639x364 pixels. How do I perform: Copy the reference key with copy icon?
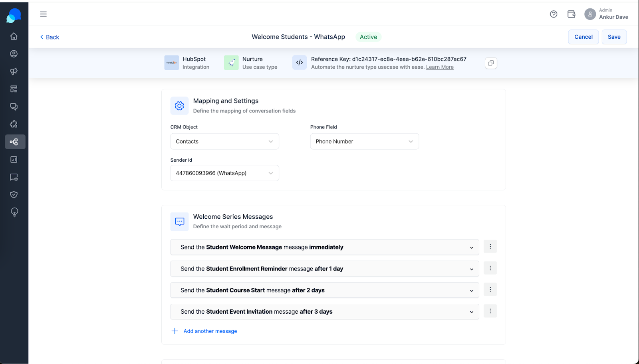[491, 63]
